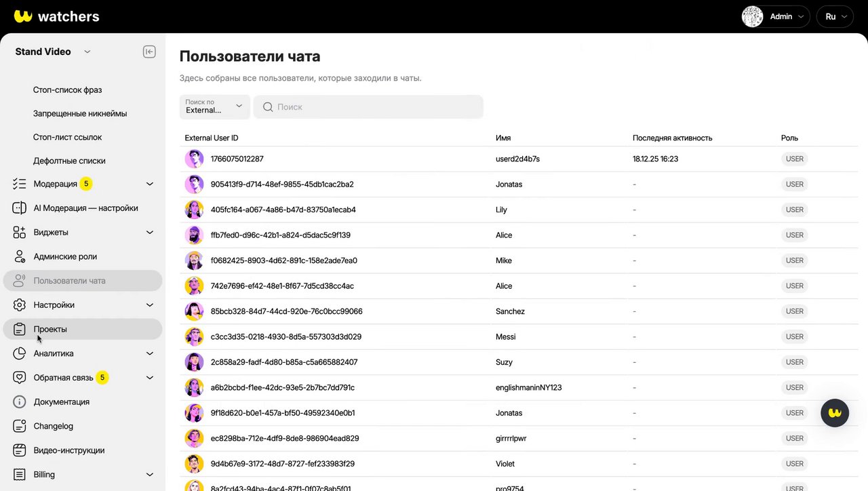Click the Обратная связь badge showing 5
Viewport: 868px width, 491px height.
click(102, 378)
